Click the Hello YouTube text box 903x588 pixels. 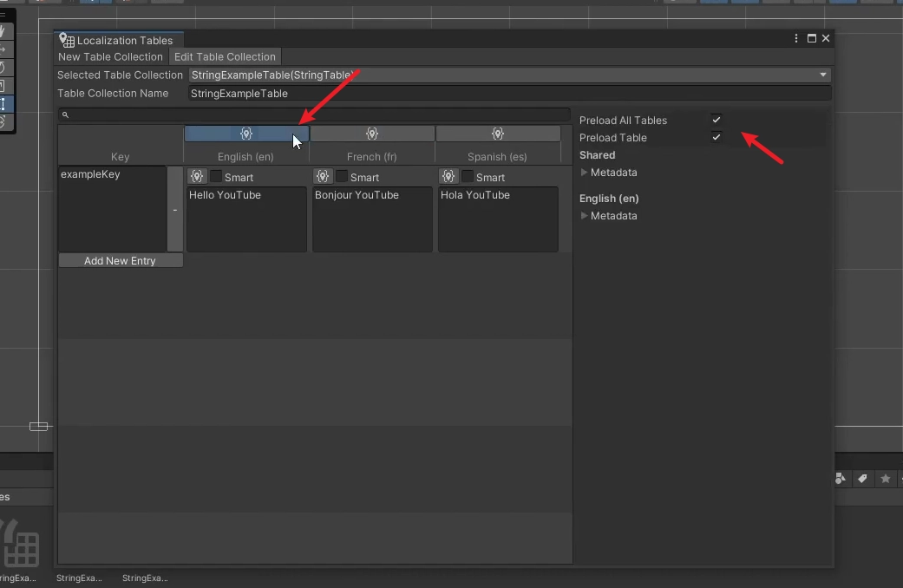coord(246,219)
